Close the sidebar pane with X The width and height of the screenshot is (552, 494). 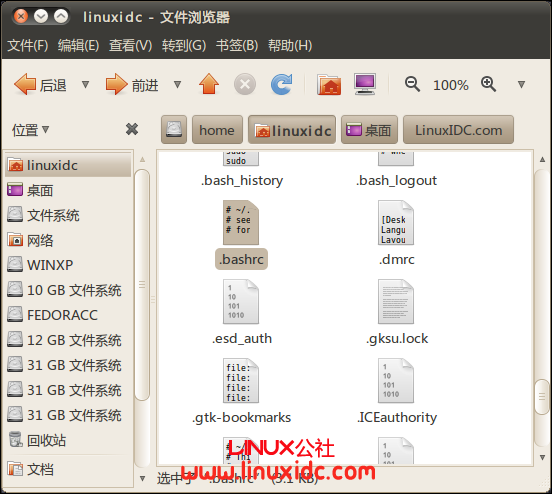132,129
